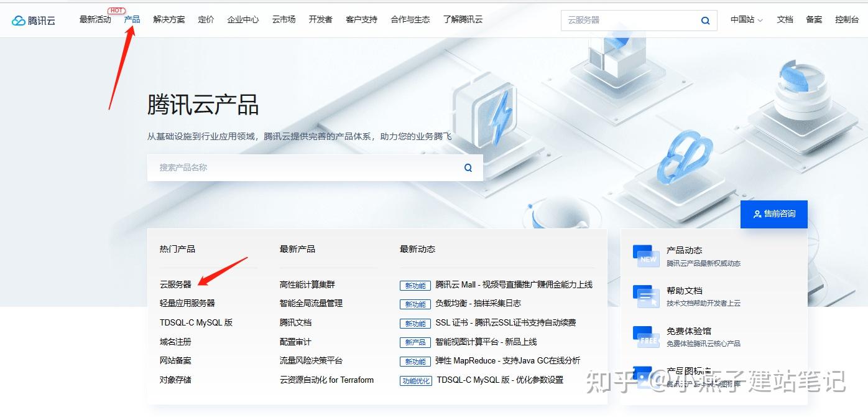Open 轻量应用服务器 product link
The height and width of the screenshot is (417, 868).
(187, 303)
